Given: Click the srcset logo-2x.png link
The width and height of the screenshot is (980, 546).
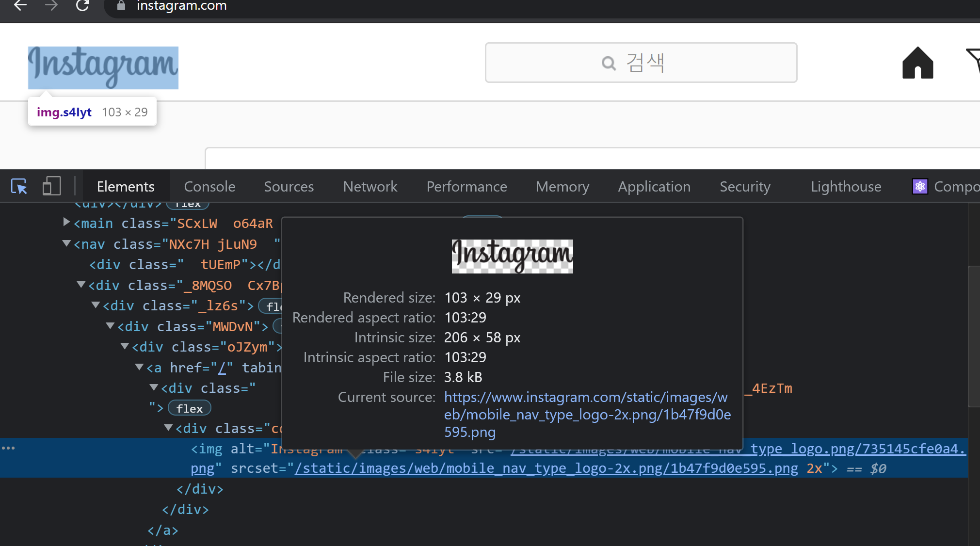Looking at the screenshot, I should point(546,468).
